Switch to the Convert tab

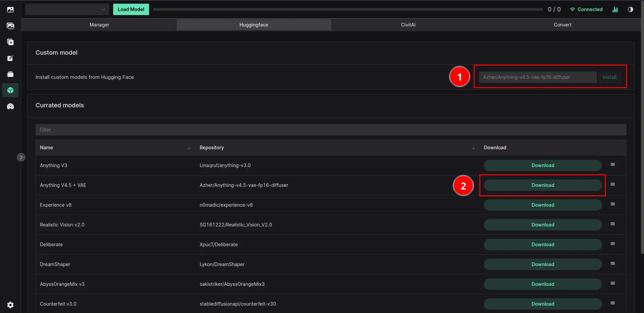point(563,25)
